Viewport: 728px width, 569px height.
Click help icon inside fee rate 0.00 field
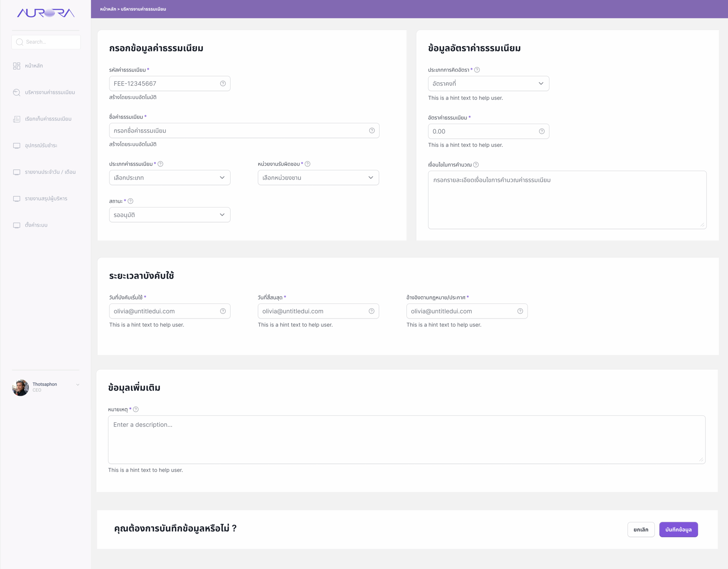pos(542,131)
